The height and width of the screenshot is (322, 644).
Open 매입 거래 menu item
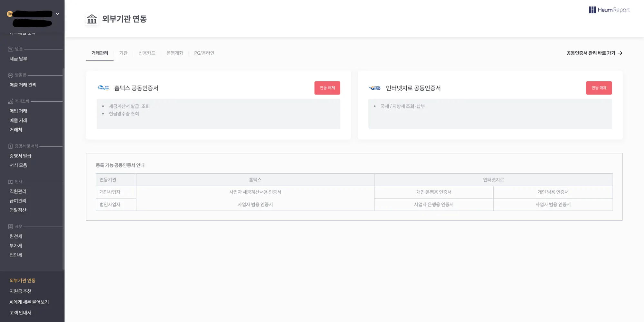pos(18,111)
